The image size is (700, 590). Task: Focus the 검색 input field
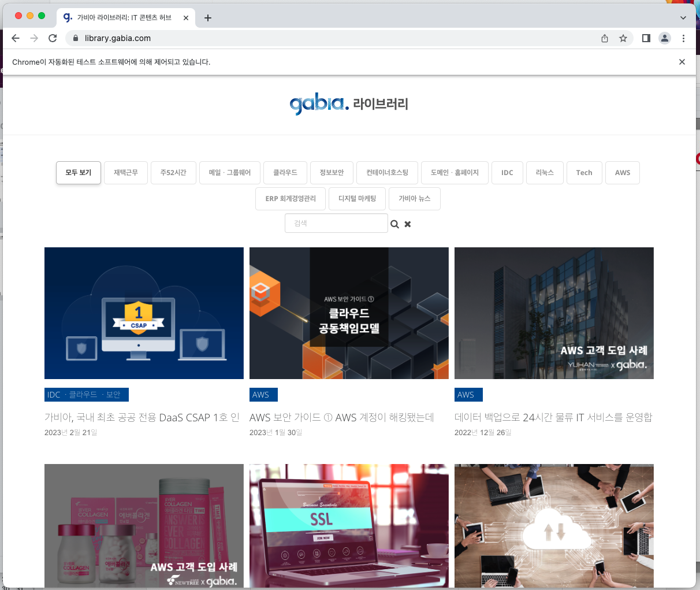coord(336,223)
